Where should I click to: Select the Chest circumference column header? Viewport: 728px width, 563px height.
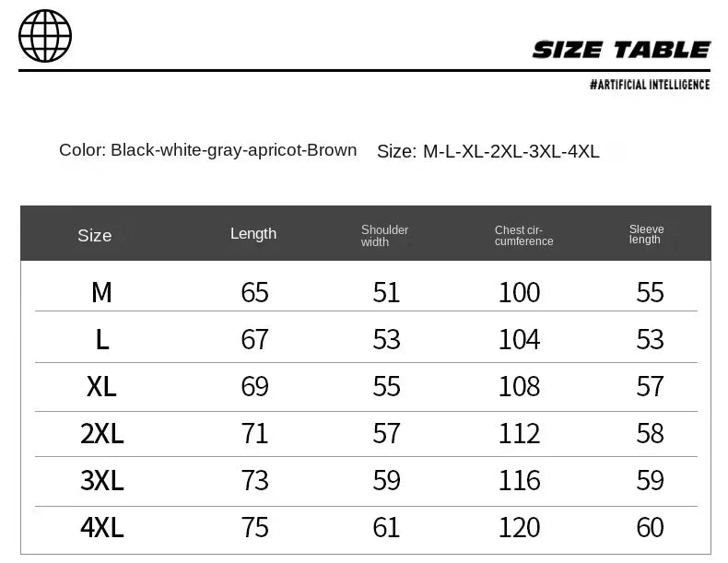coord(523,236)
